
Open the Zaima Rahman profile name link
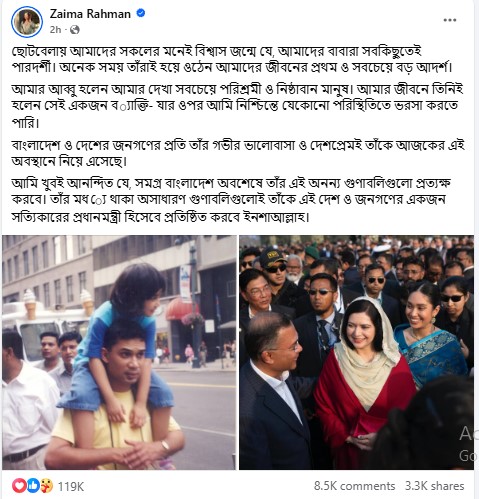coord(90,14)
